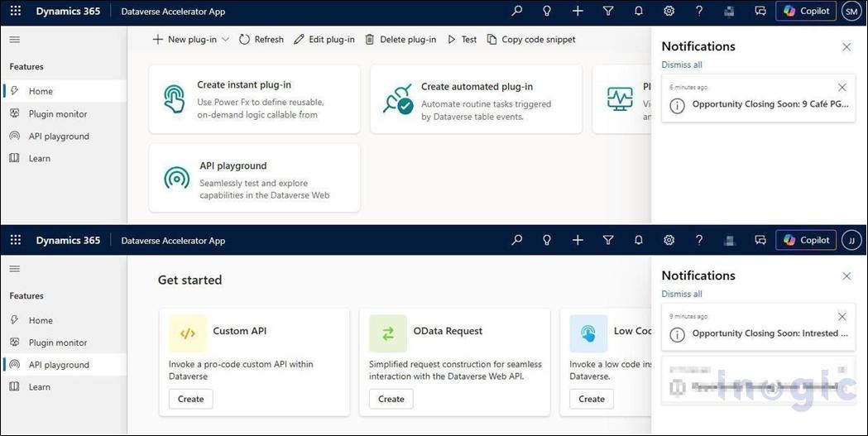The image size is (868, 436).
Task: Click Create instant plug-in fingerprint icon
Action: [x=175, y=98]
